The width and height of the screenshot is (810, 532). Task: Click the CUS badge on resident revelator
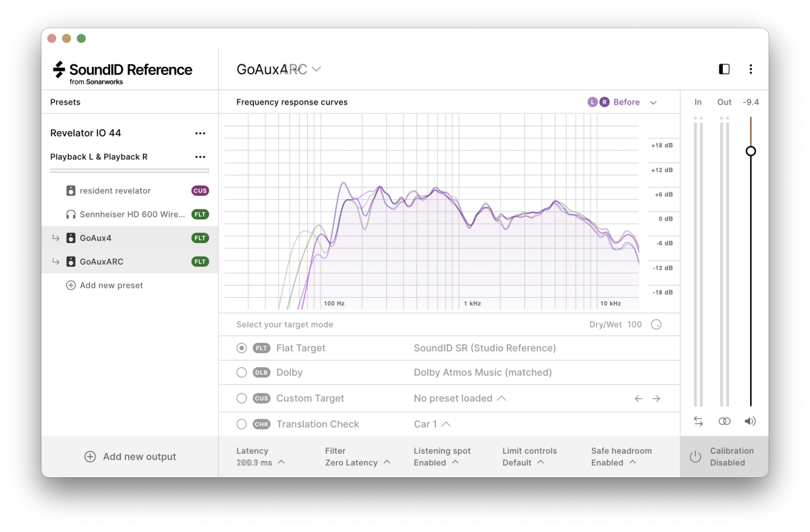[x=200, y=190]
